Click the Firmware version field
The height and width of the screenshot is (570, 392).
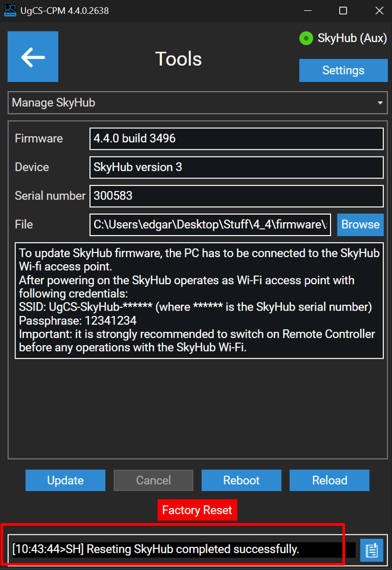click(x=236, y=139)
